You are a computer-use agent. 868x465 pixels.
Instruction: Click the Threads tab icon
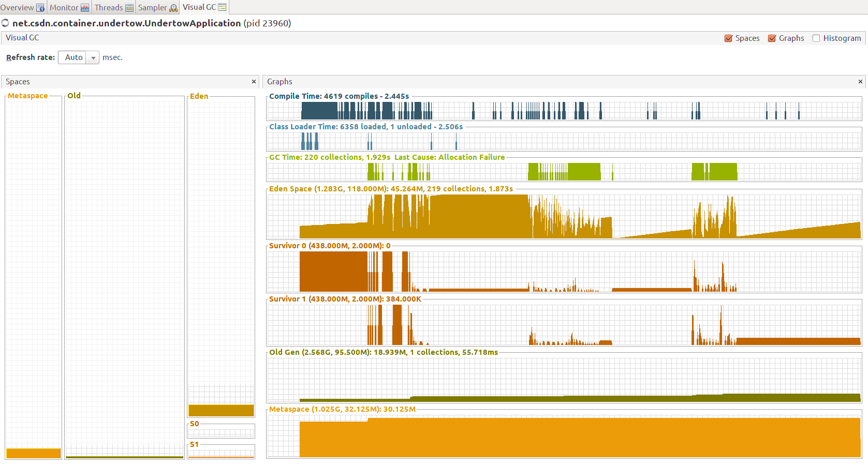tap(129, 8)
